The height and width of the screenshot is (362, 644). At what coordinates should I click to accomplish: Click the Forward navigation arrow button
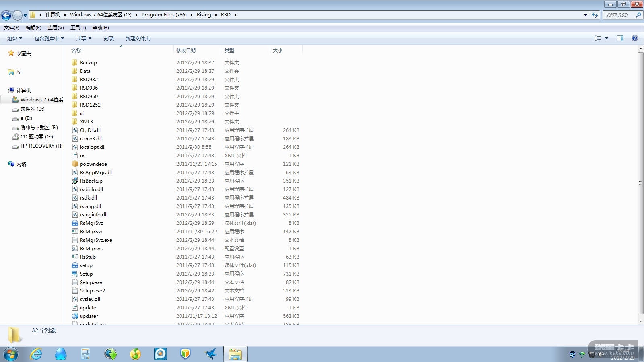pos(17,15)
